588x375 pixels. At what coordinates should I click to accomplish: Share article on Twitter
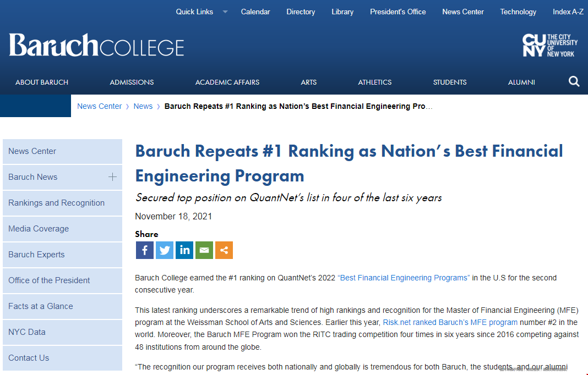[165, 250]
